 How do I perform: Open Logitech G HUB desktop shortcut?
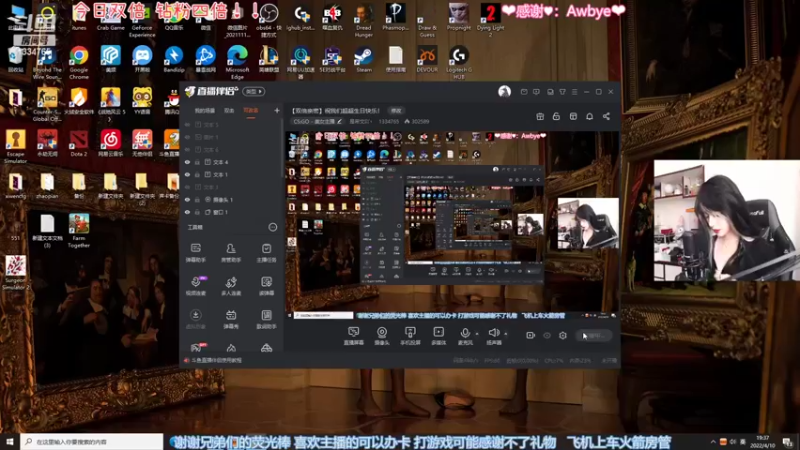[x=459, y=63]
